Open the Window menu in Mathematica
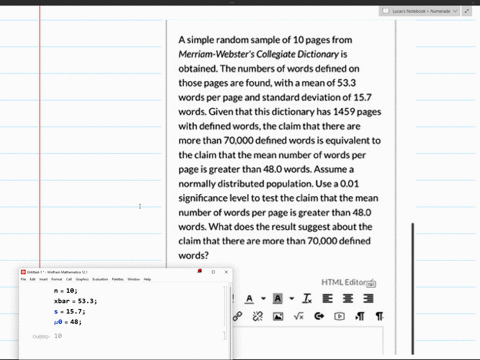The height and width of the screenshot is (360, 480). [x=134, y=279]
